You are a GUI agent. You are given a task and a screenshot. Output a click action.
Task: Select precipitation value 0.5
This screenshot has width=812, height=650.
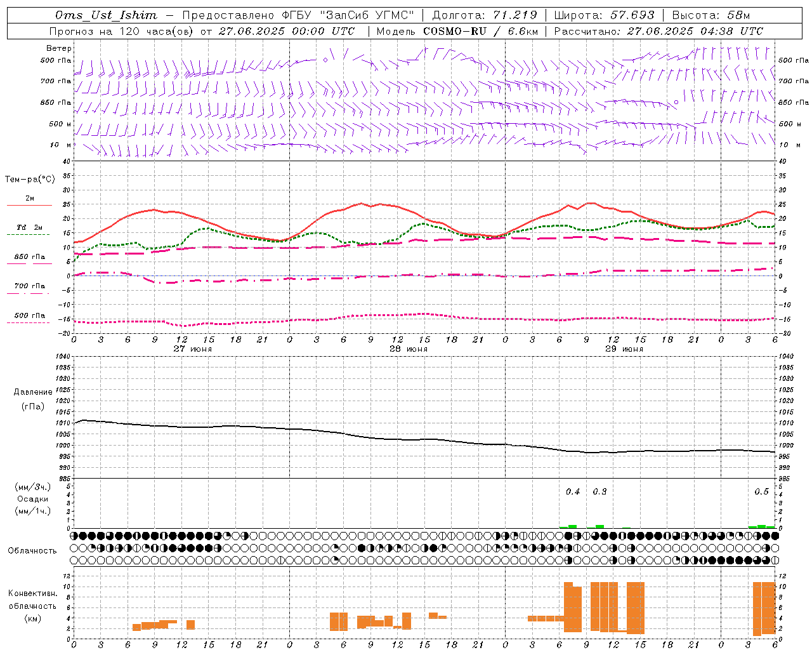[x=761, y=491]
